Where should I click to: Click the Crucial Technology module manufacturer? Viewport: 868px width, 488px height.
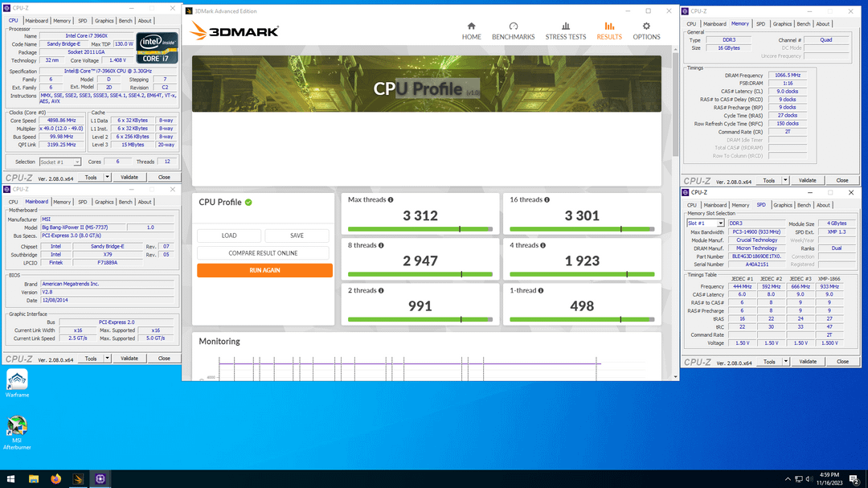coord(756,240)
